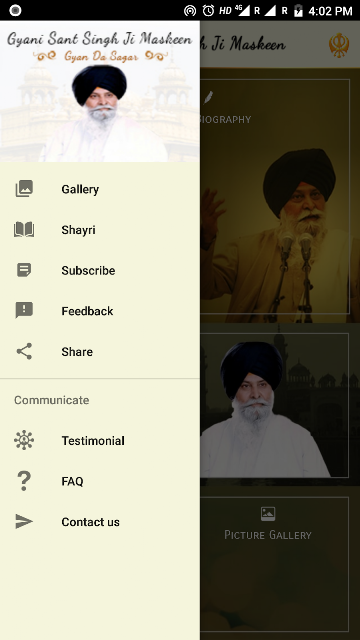
Task: Tap the FAQ question mark icon
Action: (x=24, y=481)
